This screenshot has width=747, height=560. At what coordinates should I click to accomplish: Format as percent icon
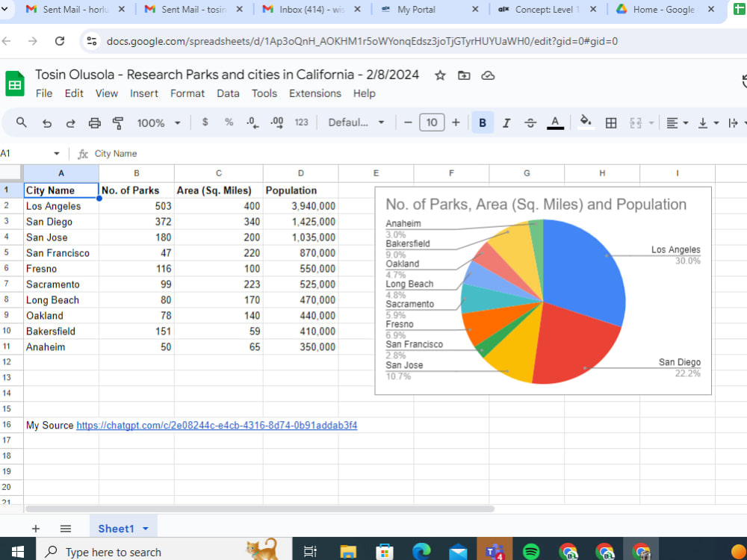pos(229,122)
